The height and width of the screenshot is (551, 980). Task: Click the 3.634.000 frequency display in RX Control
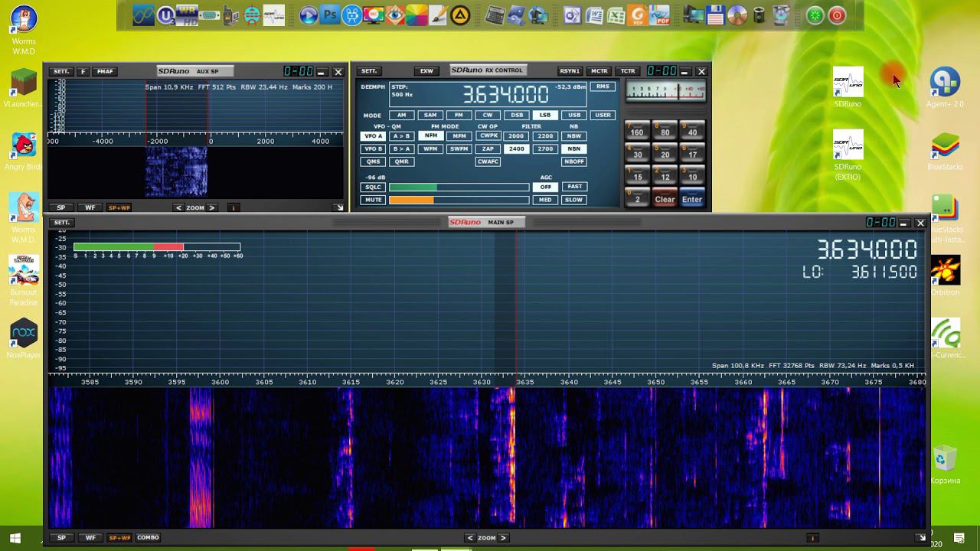point(505,95)
